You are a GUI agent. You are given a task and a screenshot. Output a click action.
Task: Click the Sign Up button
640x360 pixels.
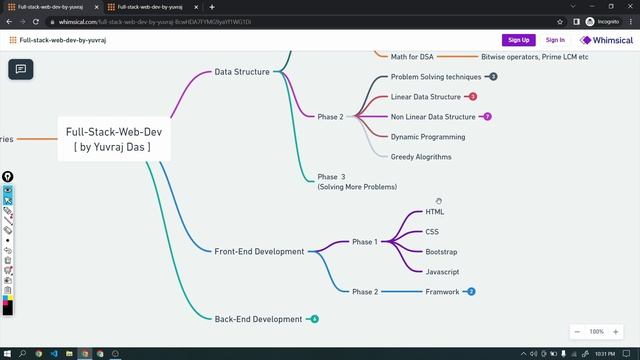tap(518, 40)
